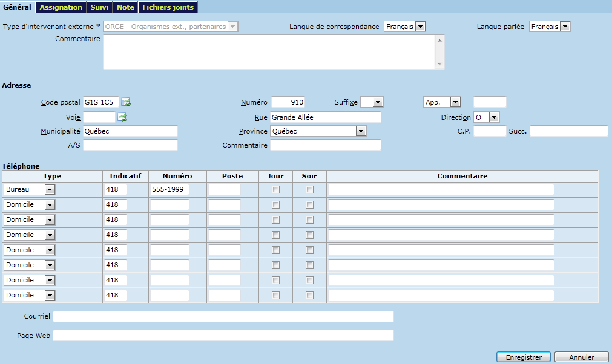Image resolution: width=612 pixels, height=364 pixels.
Task: Click the Municipalité field containing Québec
Action: (x=130, y=131)
